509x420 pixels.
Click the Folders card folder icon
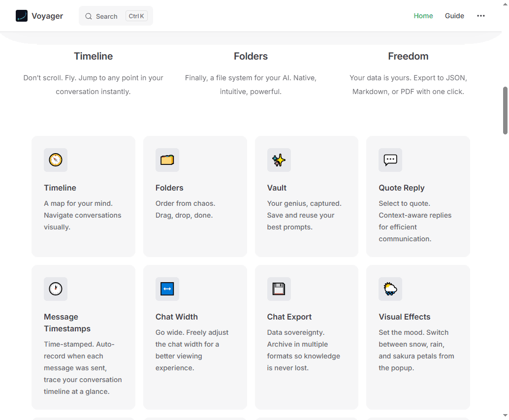coord(167,160)
